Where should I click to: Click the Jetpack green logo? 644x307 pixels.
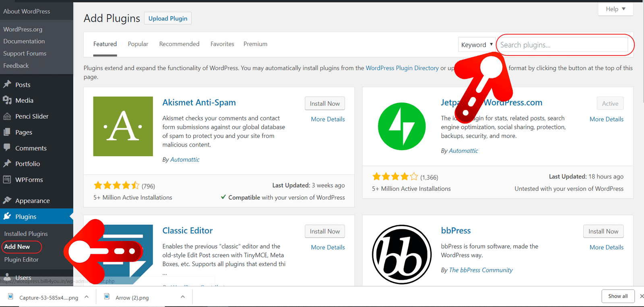click(402, 126)
